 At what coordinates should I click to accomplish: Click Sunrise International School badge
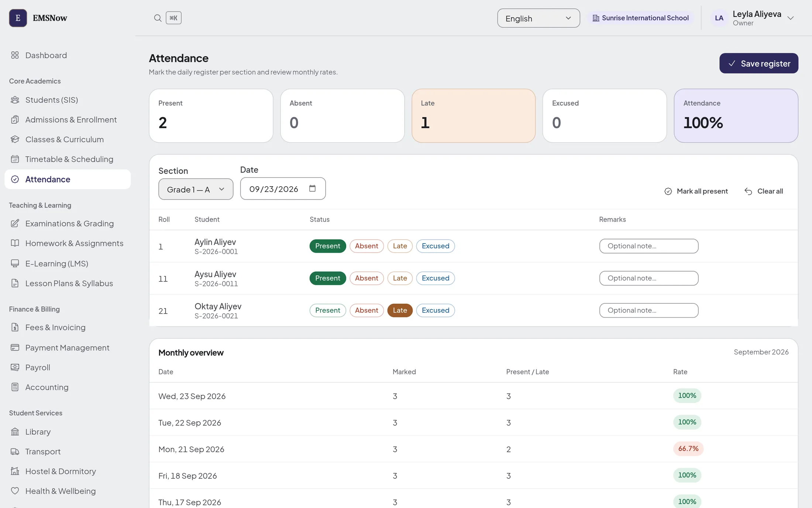pyautogui.click(x=640, y=18)
